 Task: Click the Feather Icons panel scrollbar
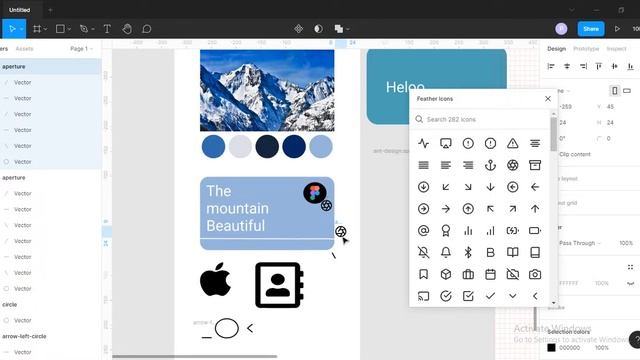tap(553, 134)
